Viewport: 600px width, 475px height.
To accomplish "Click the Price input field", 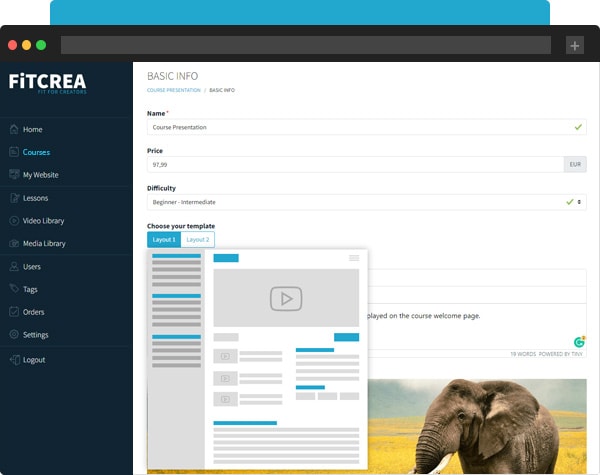I will pos(355,165).
